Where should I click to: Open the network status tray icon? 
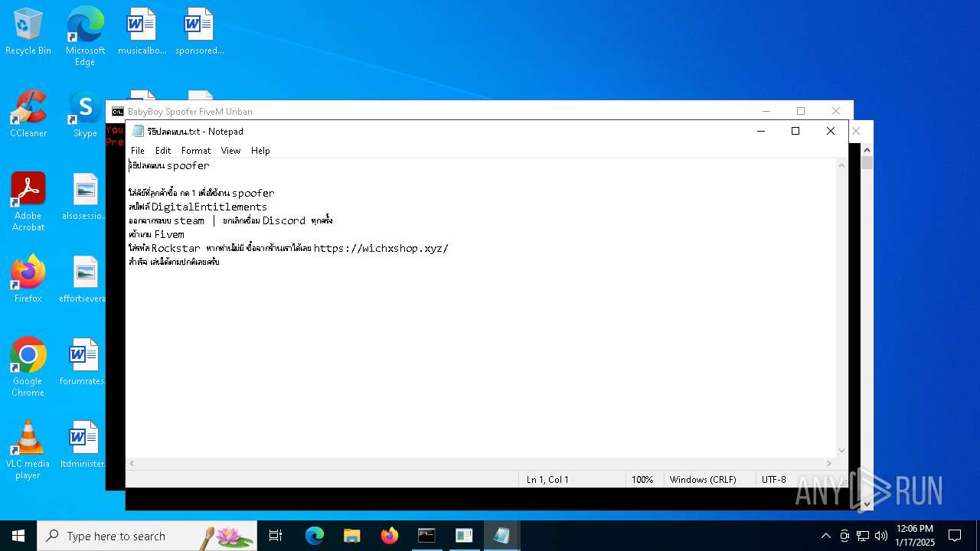(863, 536)
